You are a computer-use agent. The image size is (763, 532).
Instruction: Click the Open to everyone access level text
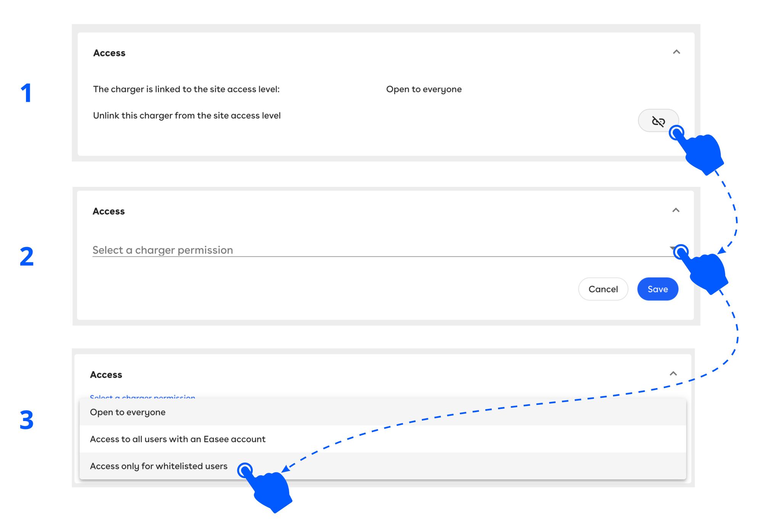[x=424, y=89]
